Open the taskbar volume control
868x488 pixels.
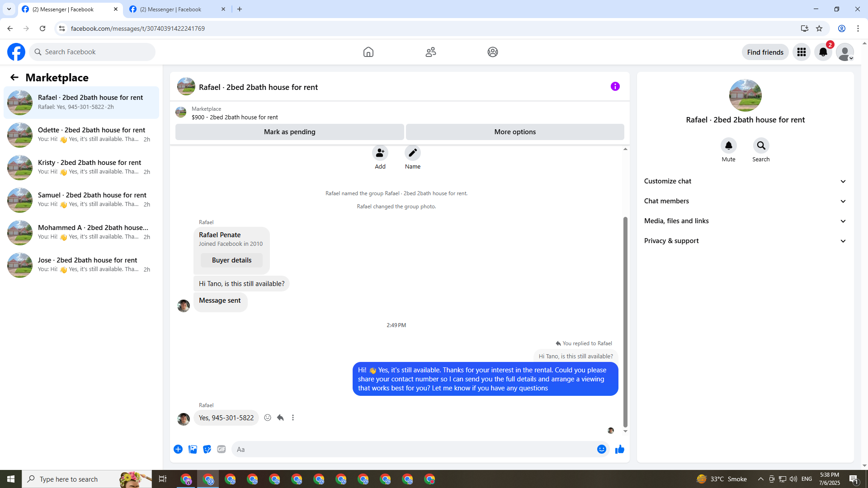pyautogui.click(x=793, y=479)
